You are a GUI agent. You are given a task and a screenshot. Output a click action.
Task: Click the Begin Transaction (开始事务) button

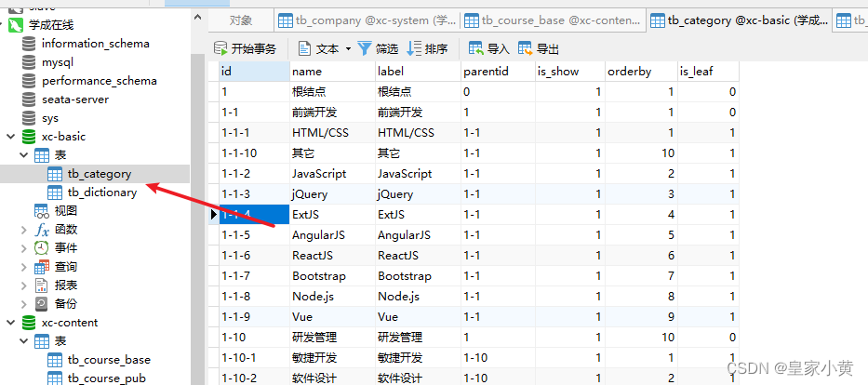pyautogui.click(x=245, y=48)
